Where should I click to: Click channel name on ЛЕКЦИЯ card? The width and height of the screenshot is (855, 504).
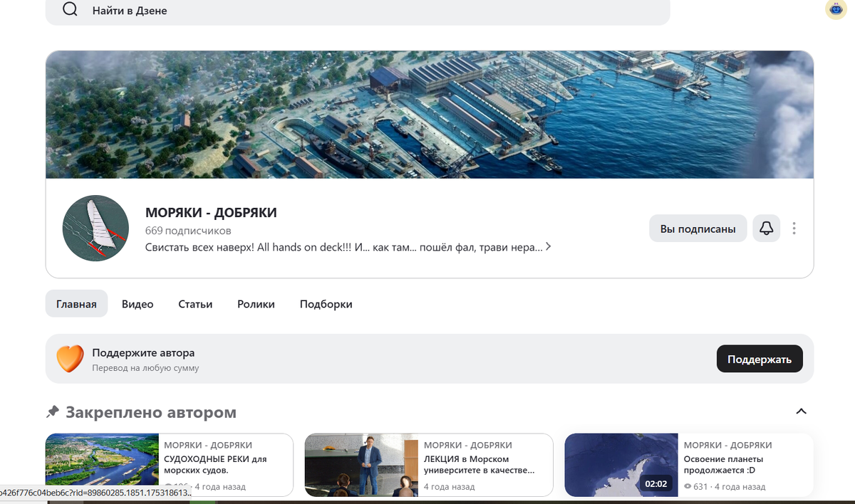point(468,445)
